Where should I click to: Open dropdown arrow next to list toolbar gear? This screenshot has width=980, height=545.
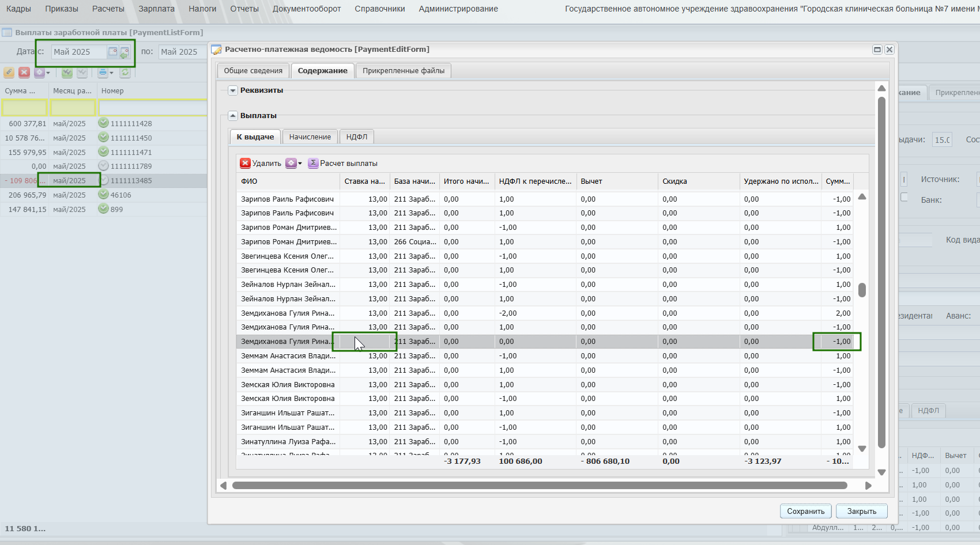48,73
